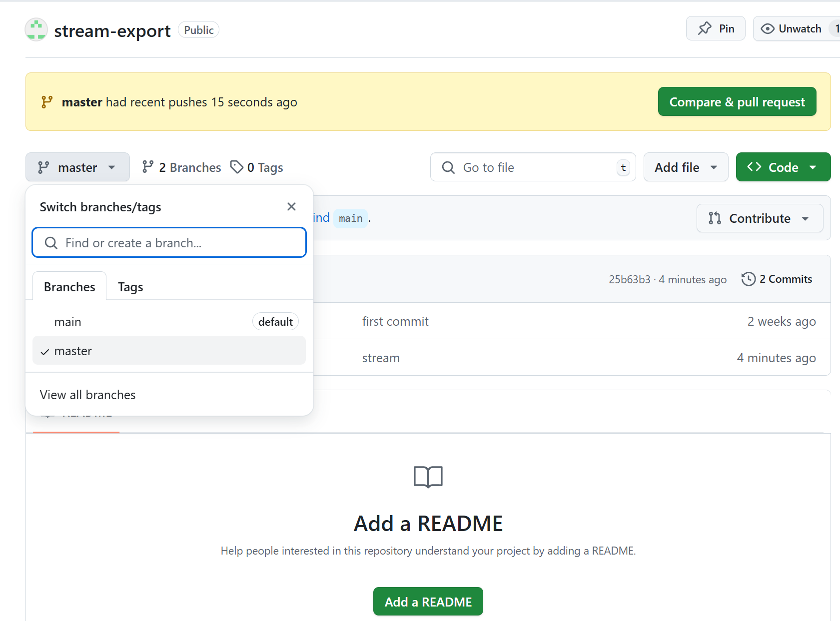Screen dimensions: 840x621
Task: Click the 4 minutes ago timestamp in stream row
Action: point(776,358)
